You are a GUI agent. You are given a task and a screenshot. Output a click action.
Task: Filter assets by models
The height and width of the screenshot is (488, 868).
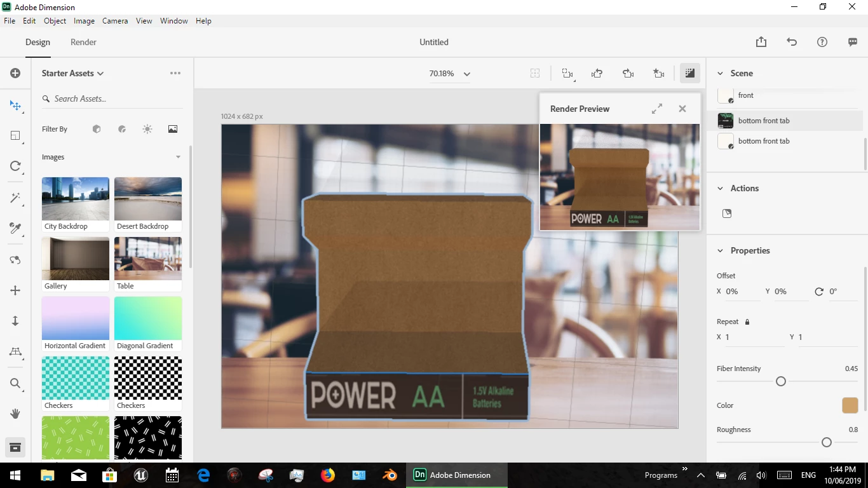97,129
